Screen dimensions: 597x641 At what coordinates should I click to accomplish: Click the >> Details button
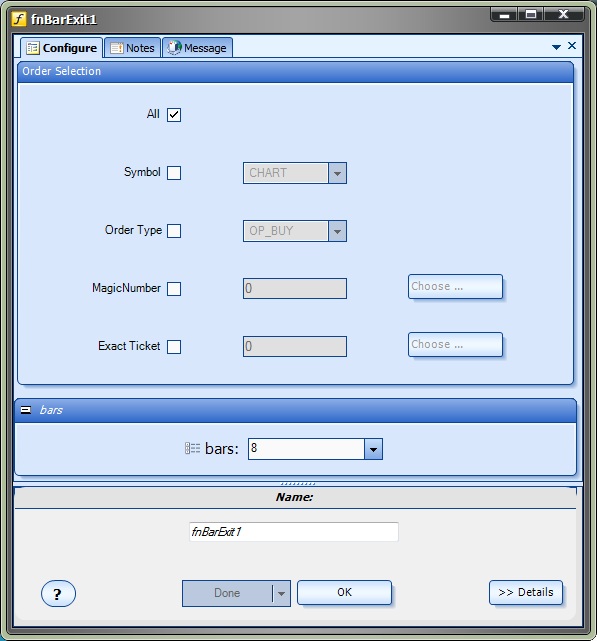click(526, 592)
